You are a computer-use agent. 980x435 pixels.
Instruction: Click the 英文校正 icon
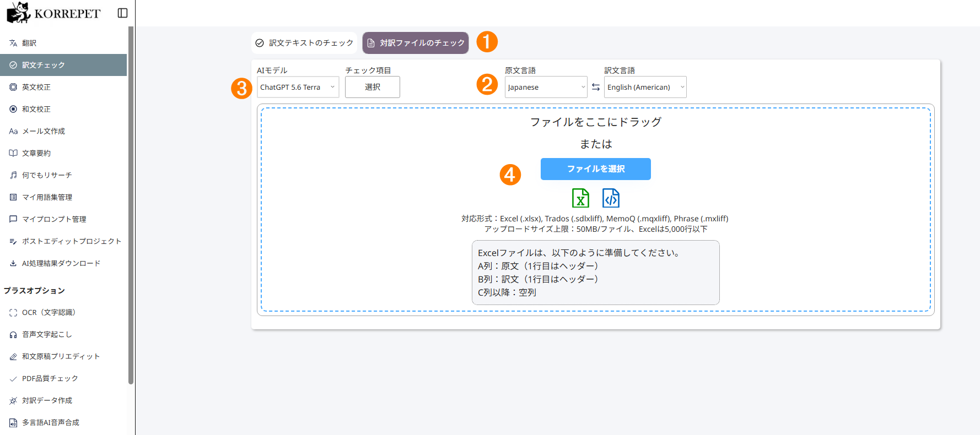point(13,87)
